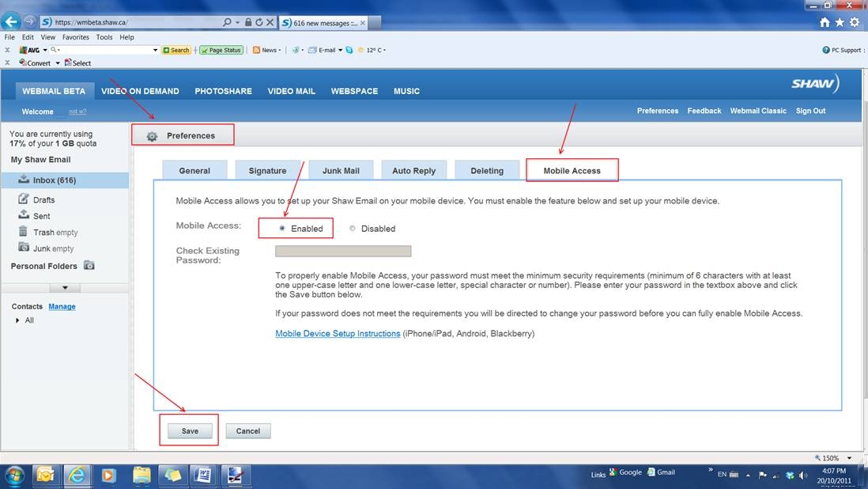Click the Manage contacts link
868x489 pixels.
pyautogui.click(x=62, y=306)
